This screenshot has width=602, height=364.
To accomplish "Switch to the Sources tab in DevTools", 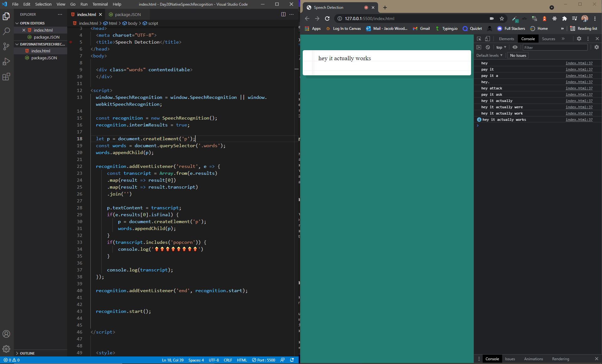I will [x=549, y=39].
